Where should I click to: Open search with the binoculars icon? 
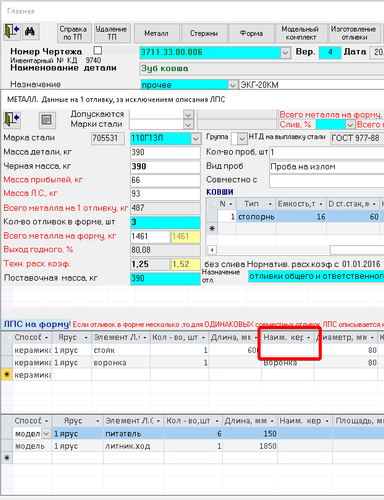(30, 32)
